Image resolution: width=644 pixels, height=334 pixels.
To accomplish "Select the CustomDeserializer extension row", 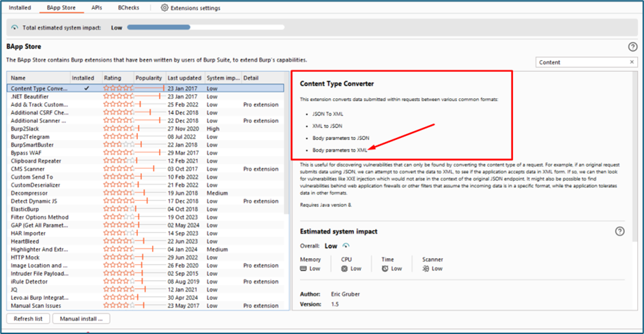I will point(145,184).
